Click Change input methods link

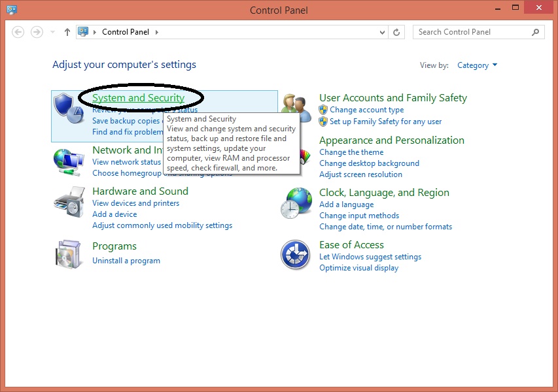(359, 216)
